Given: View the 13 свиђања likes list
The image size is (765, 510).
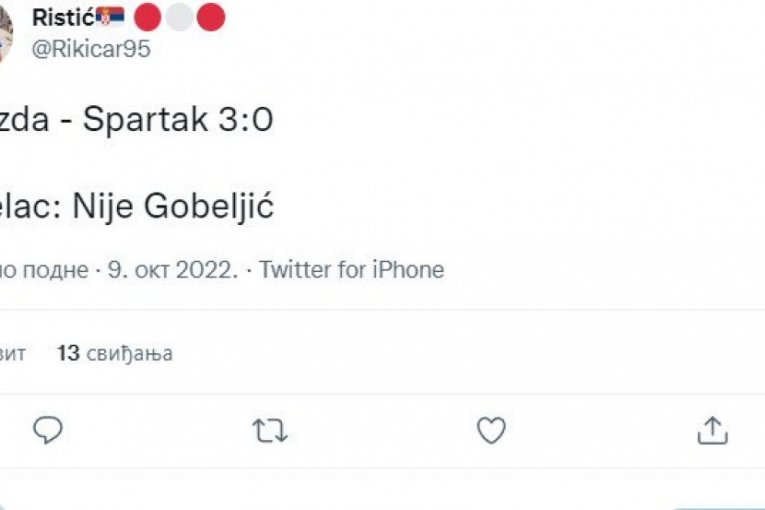Looking at the screenshot, I should pyautogui.click(x=114, y=353).
